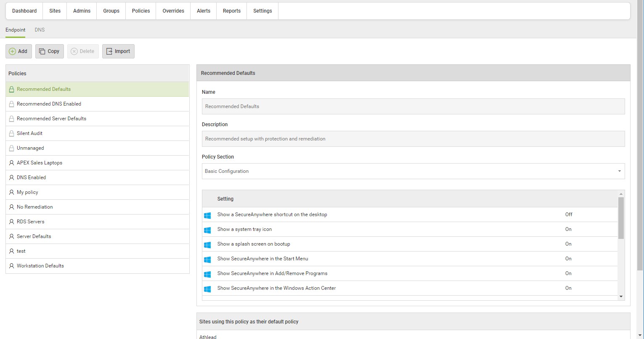Open the Policy Section dropdown

point(413,171)
